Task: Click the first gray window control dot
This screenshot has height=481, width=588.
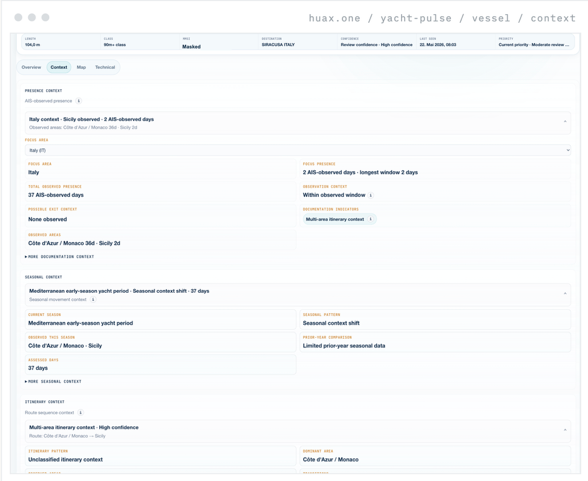Action: [18, 18]
